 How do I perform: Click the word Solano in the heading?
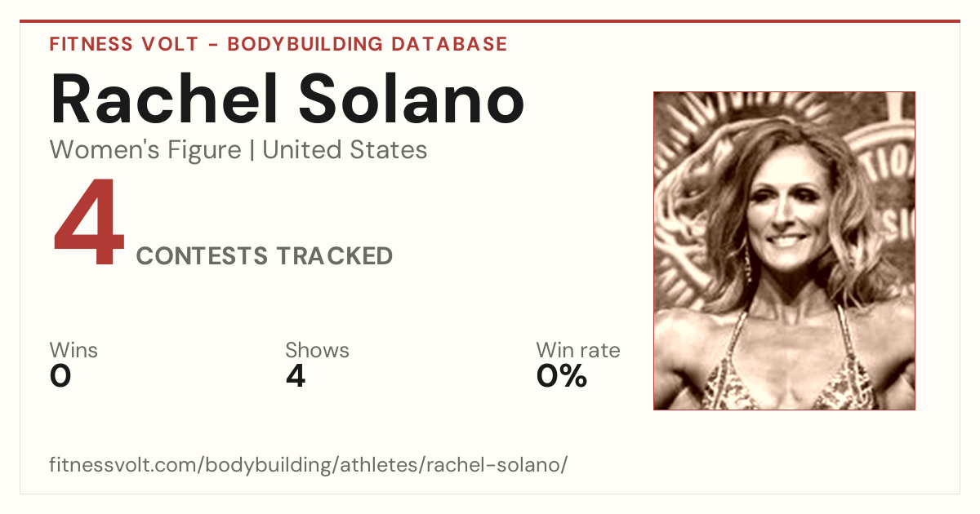[411, 99]
